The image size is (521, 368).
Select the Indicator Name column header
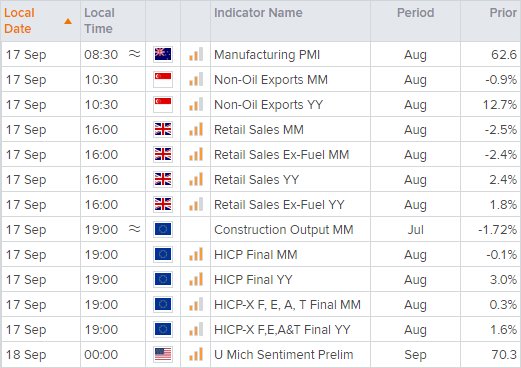point(258,13)
